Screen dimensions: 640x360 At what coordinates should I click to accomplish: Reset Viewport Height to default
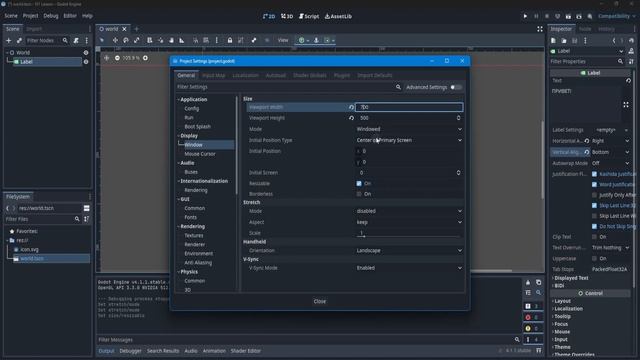click(351, 118)
